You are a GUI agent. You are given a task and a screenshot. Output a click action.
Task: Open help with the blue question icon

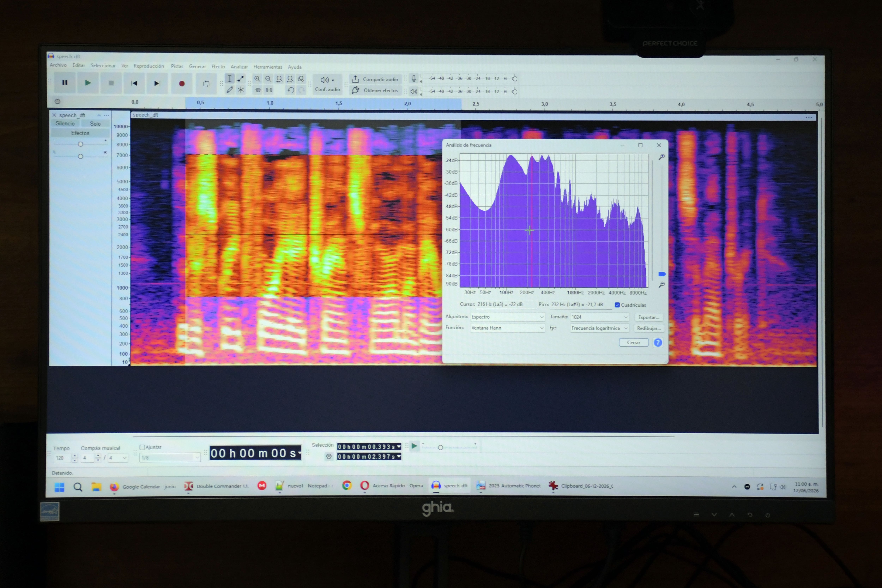pyautogui.click(x=658, y=342)
